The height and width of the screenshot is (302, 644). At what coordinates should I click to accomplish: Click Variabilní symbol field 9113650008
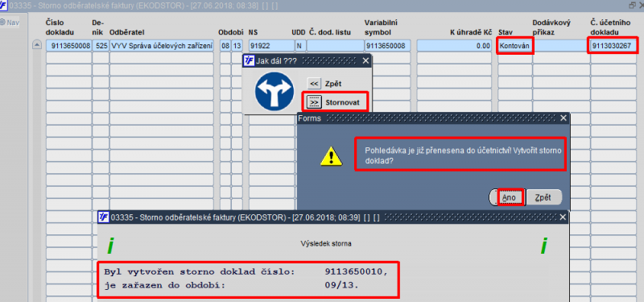(x=387, y=46)
